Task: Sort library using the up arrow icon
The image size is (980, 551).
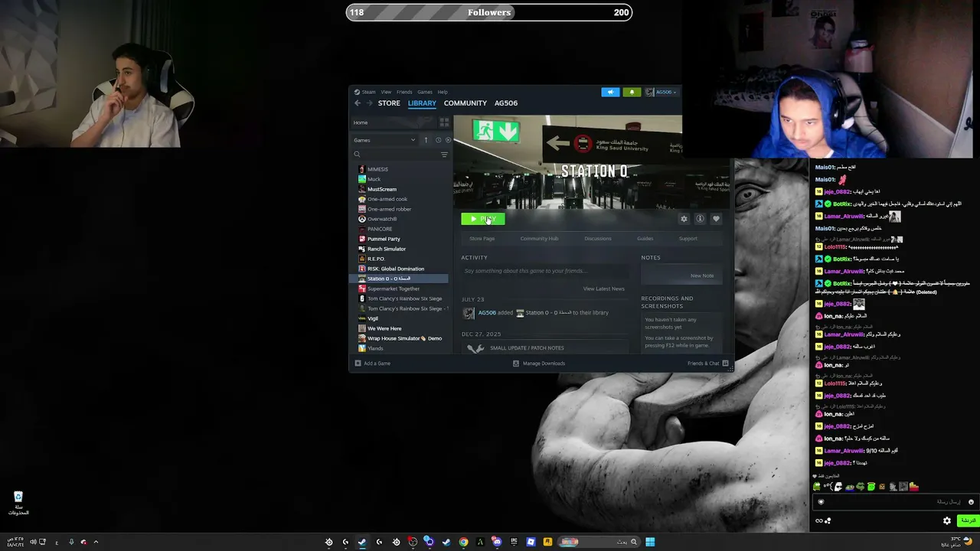Action: click(x=426, y=140)
